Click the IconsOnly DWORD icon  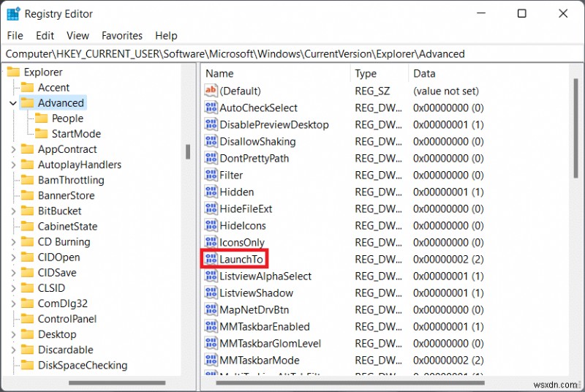[211, 241]
